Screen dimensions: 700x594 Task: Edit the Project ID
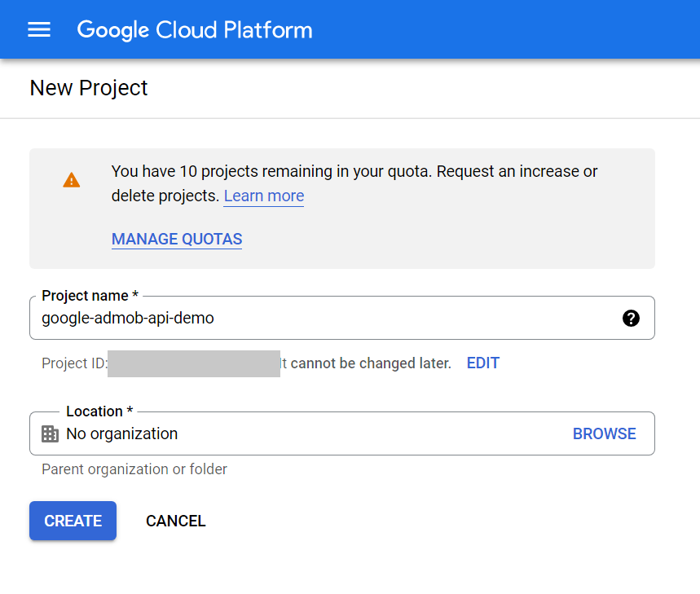483,363
